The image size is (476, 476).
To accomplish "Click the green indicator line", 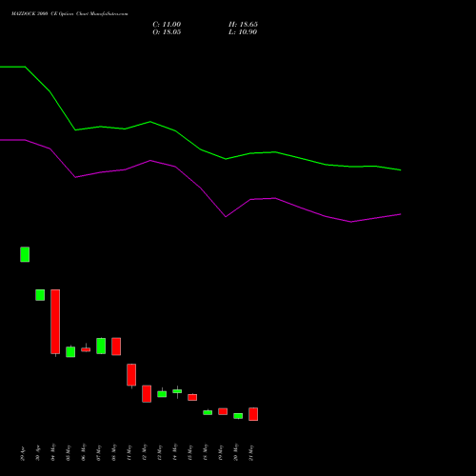I will [201, 149].
